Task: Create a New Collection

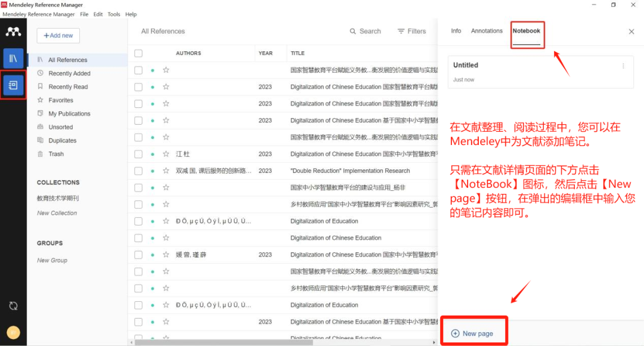Action: [57, 213]
